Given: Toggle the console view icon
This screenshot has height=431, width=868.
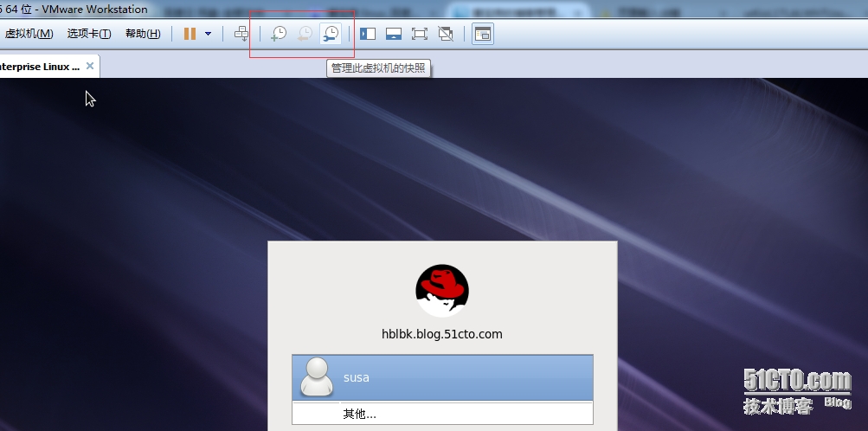Looking at the screenshot, I should tap(483, 34).
